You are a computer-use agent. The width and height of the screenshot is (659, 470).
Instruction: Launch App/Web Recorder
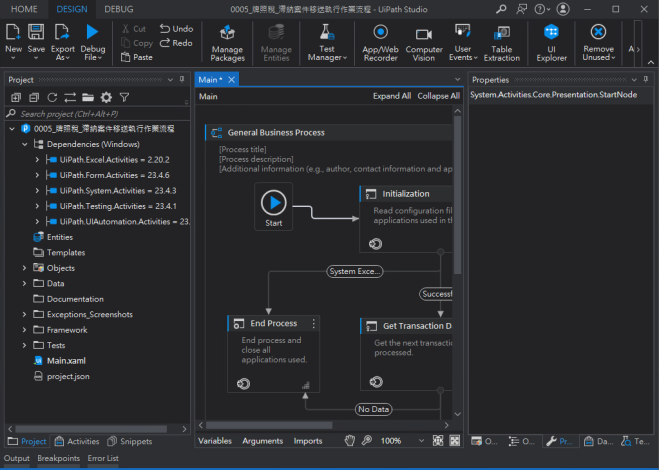(x=380, y=43)
